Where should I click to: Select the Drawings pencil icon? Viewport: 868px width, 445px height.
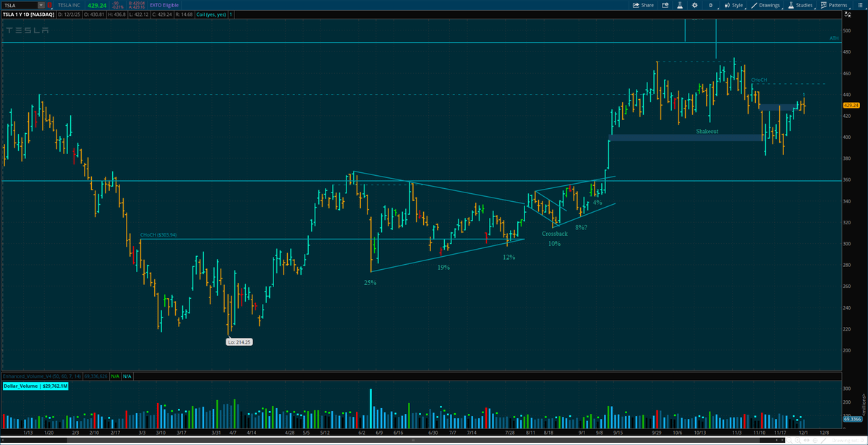[754, 5]
